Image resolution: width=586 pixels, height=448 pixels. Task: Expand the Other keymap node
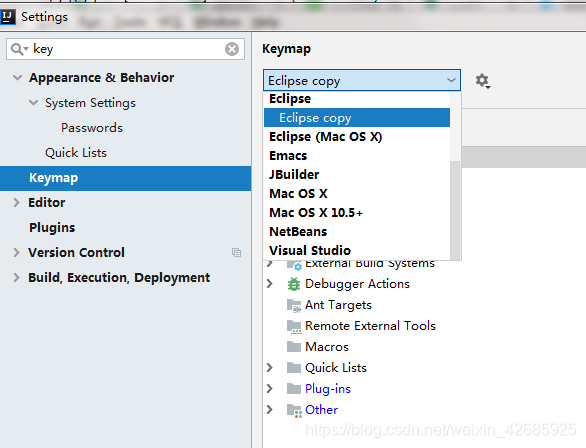coord(270,410)
